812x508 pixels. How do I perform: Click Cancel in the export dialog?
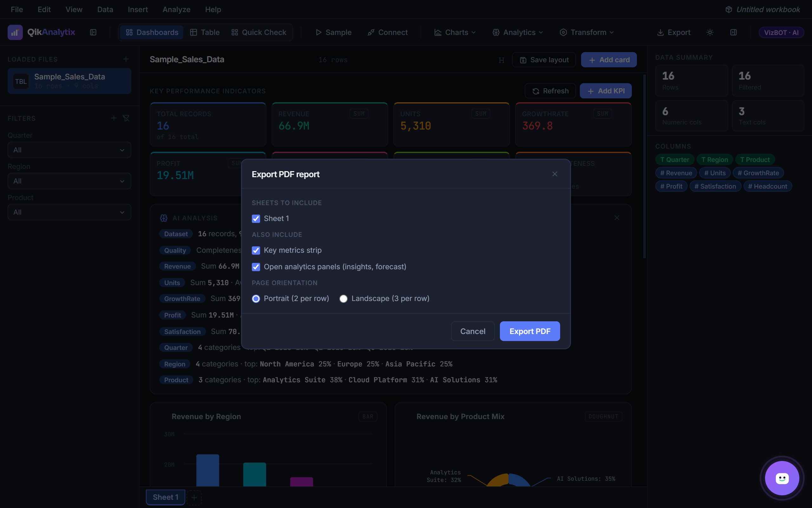[473, 331]
